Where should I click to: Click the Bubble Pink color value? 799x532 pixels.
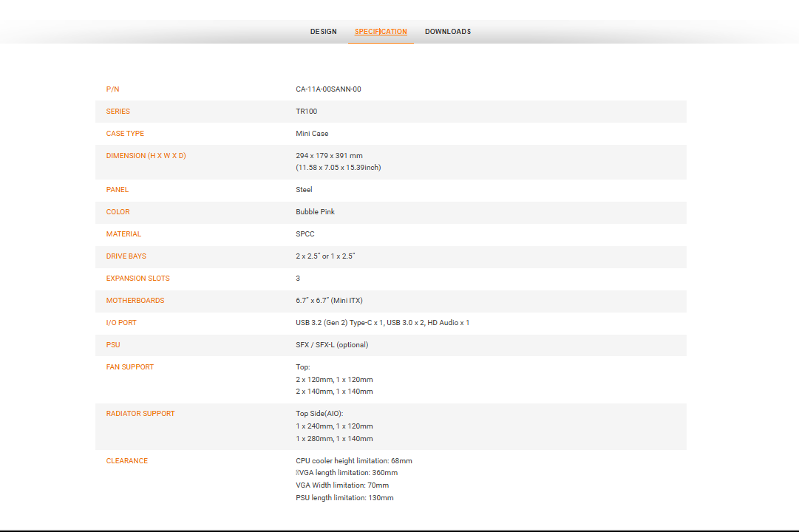coord(315,212)
